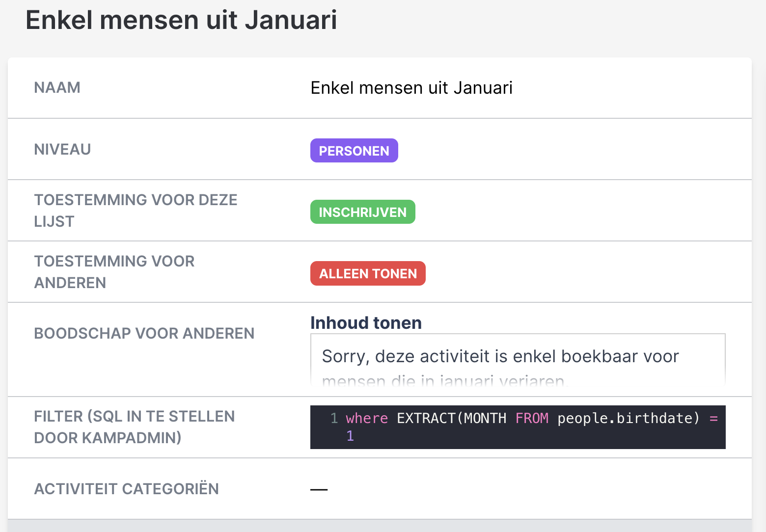Click the empty dash under Activiteit categoriën
This screenshot has width=766, height=532.
(x=319, y=489)
